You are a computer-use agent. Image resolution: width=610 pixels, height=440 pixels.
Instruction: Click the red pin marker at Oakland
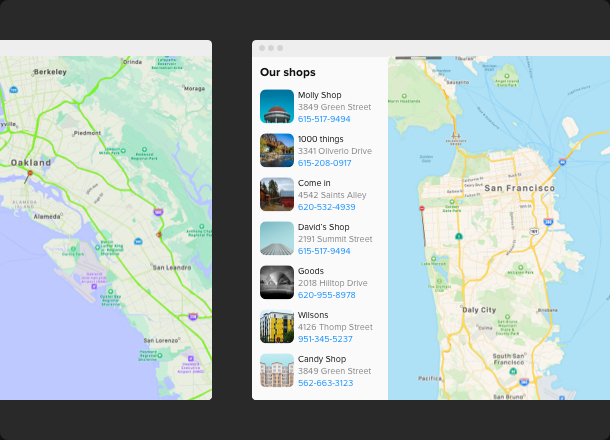coord(30,173)
